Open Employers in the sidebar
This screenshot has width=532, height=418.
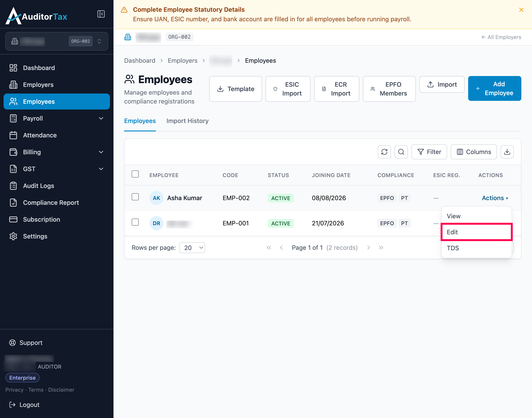coord(57,85)
